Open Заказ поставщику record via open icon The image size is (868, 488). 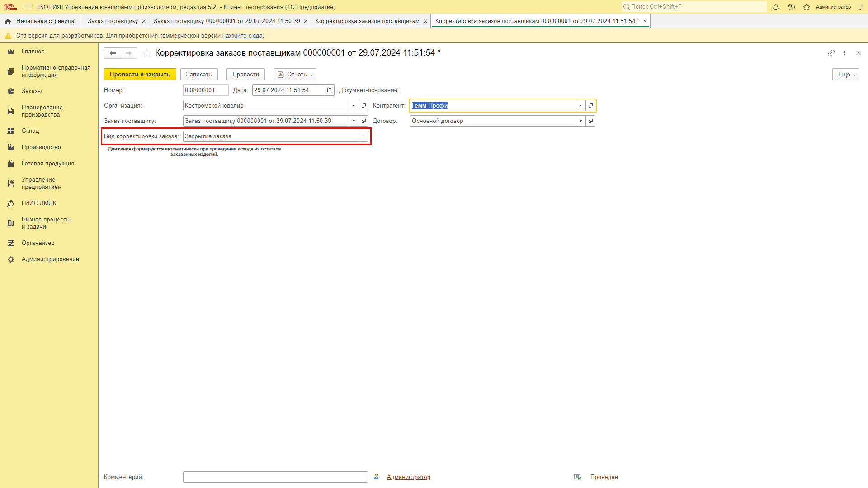[364, 121]
